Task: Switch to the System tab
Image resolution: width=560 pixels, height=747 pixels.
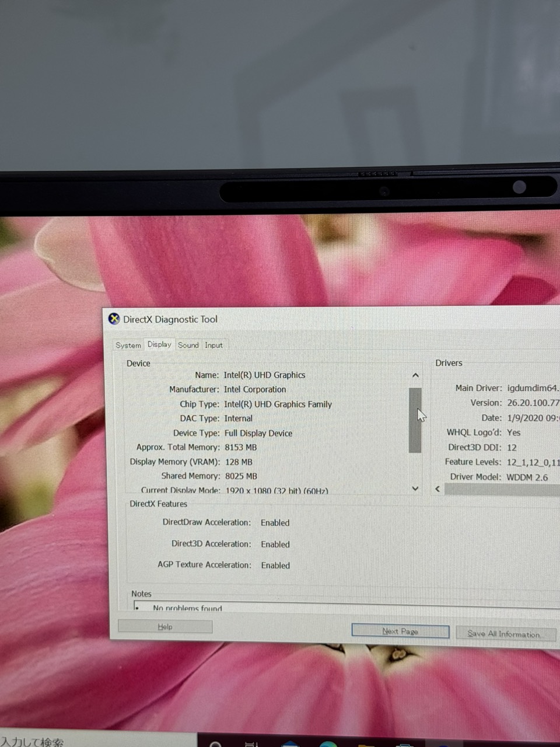Action: point(128,345)
